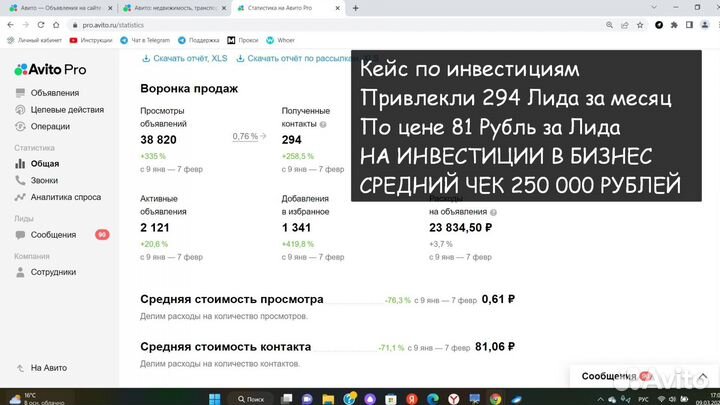Open Google Chrome from the taskbar
The width and height of the screenshot is (720, 405).
[495, 399]
